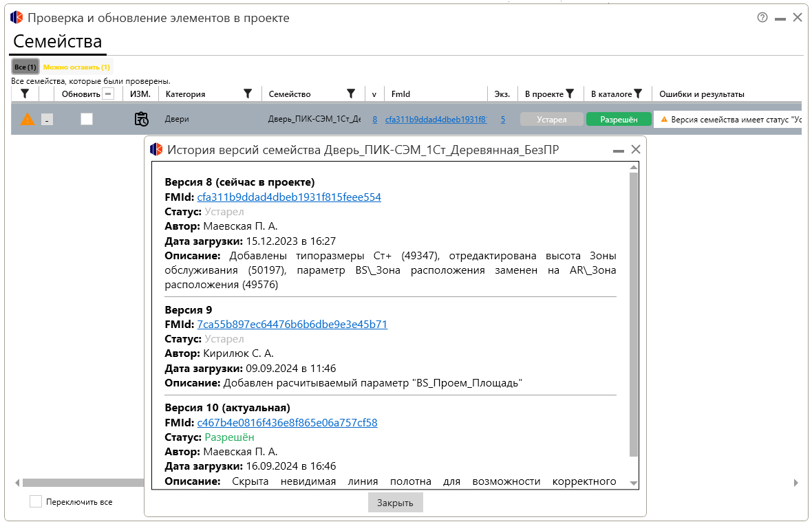Select the Все (1) filter tab
The width and height of the screenshot is (812, 524).
click(x=25, y=67)
